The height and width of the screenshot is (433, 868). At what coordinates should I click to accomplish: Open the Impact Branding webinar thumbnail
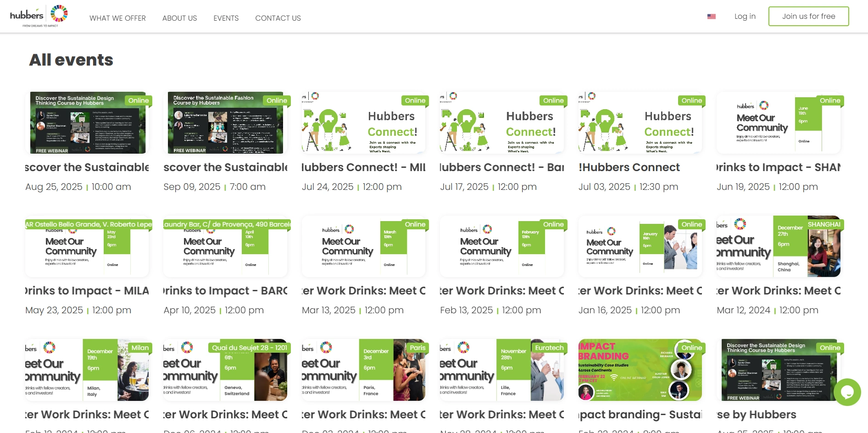point(640,370)
